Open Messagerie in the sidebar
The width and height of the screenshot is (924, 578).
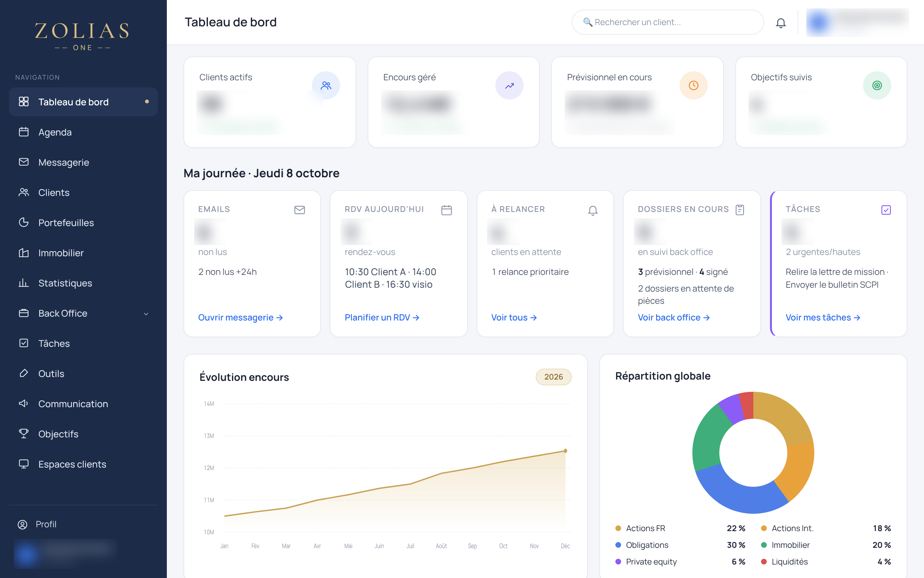[83, 162]
